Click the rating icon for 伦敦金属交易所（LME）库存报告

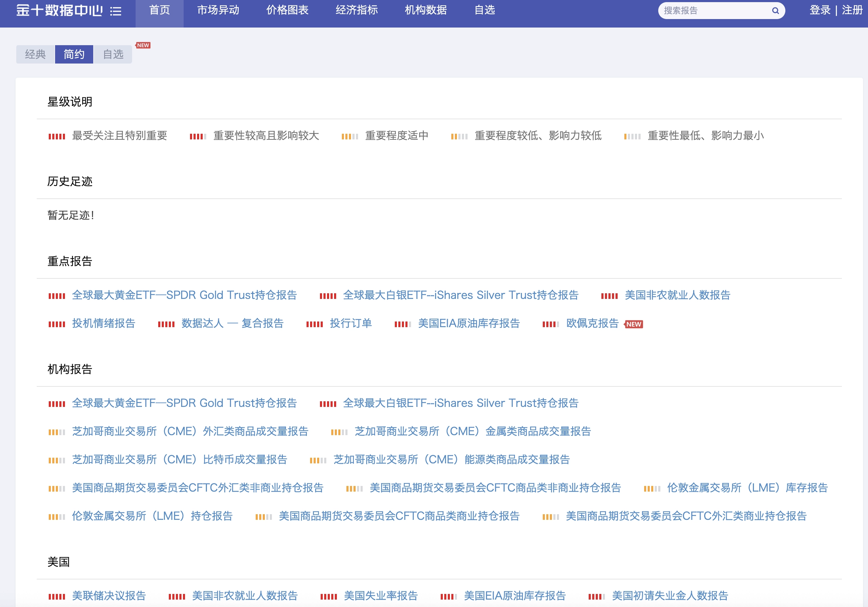point(652,489)
